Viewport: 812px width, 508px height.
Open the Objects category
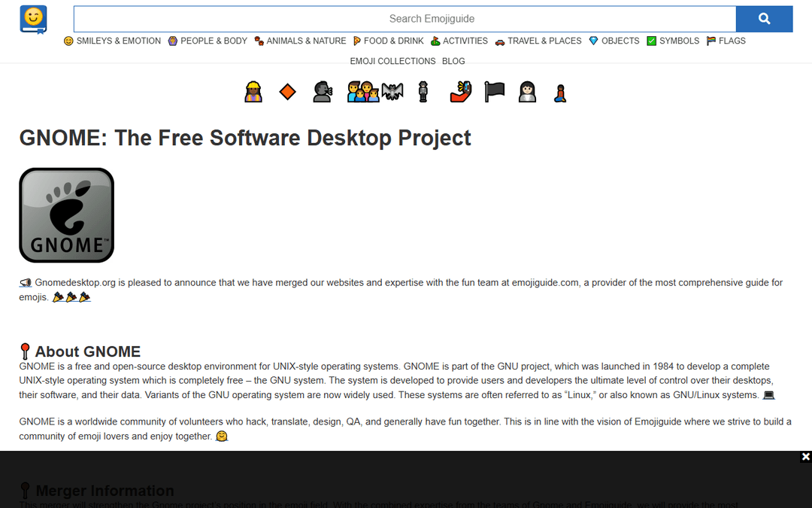click(614, 41)
